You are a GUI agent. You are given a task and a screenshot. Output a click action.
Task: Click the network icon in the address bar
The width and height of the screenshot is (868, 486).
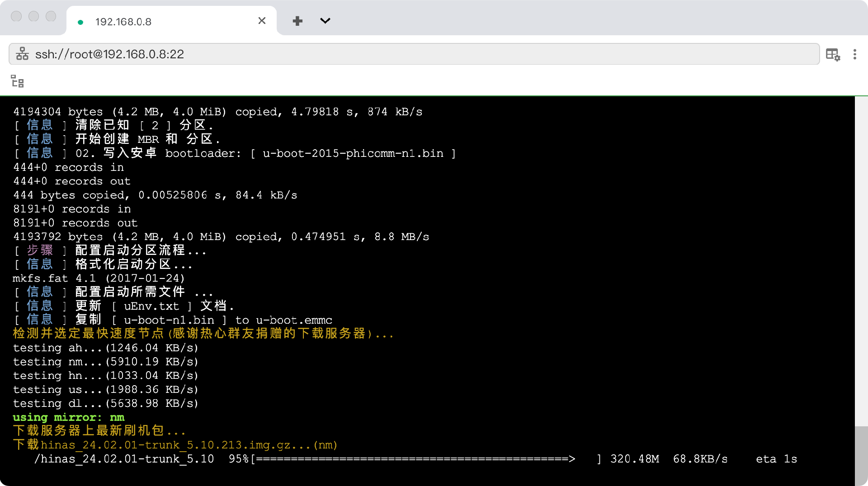(x=22, y=54)
